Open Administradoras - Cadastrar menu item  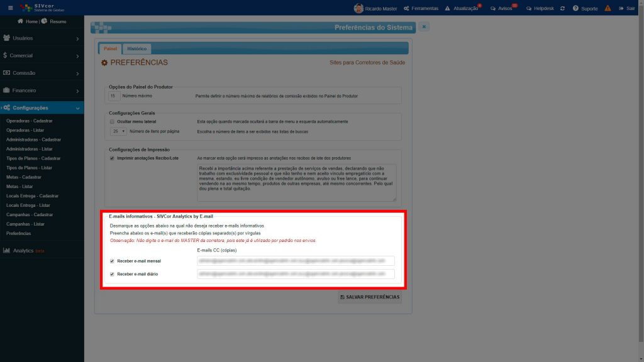click(x=33, y=140)
